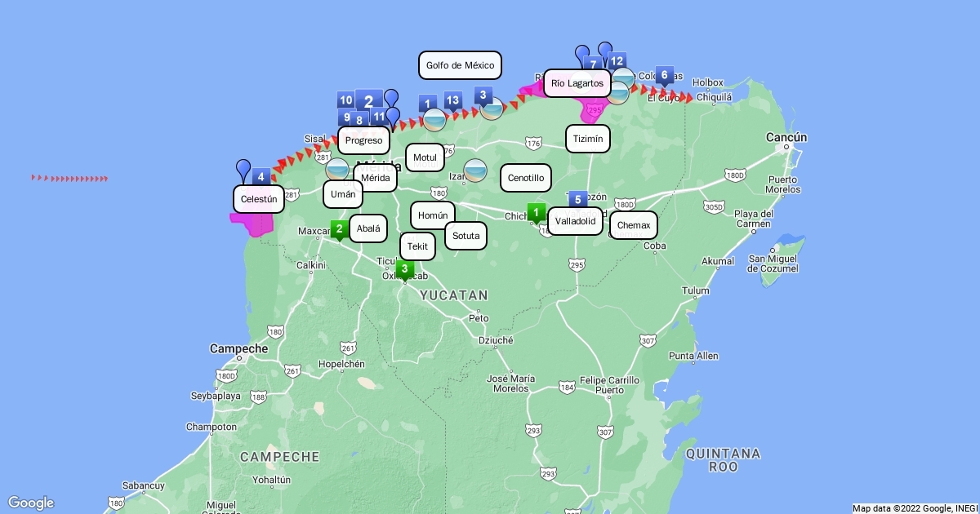Select blue marker number 10 above Progreso
Screen dimensions: 980x514
(345, 100)
